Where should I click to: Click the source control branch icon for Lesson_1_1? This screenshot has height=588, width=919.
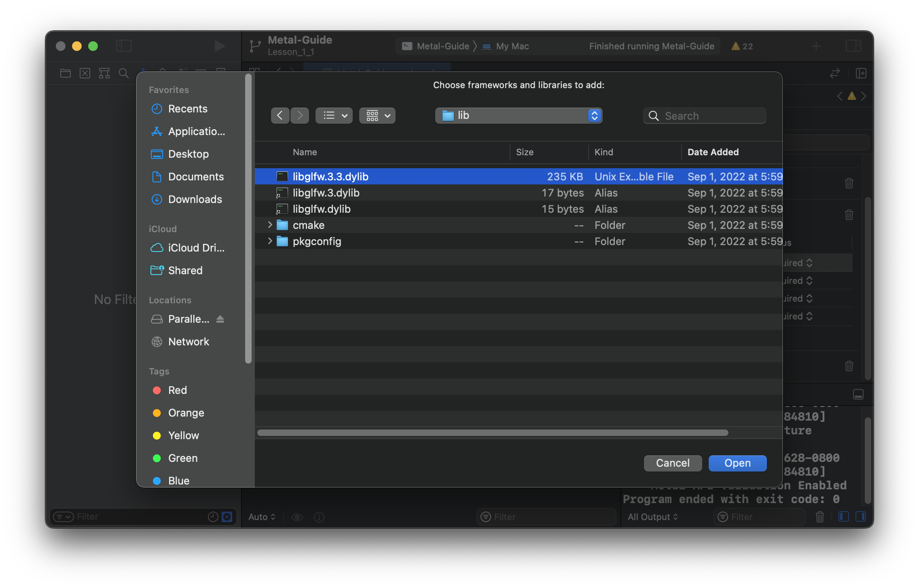click(255, 46)
